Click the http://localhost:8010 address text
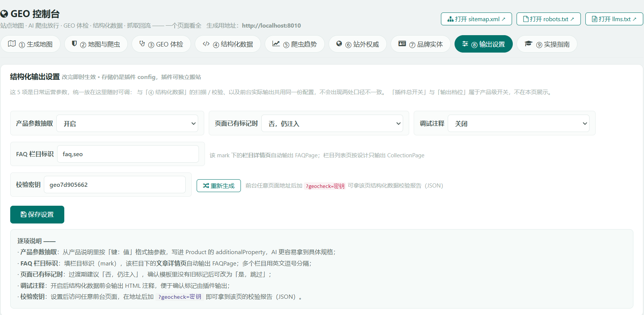This screenshot has height=315, width=644. point(272,25)
